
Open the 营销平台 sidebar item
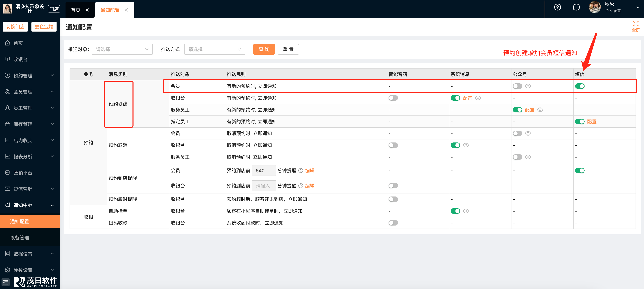pos(22,173)
